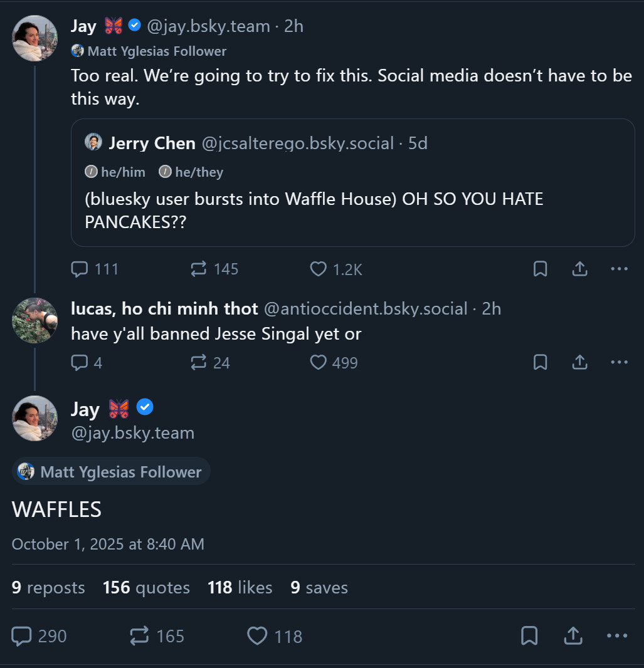This screenshot has width=644, height=668.
Task: Share Jay's top post
Action: coord(580,269)
